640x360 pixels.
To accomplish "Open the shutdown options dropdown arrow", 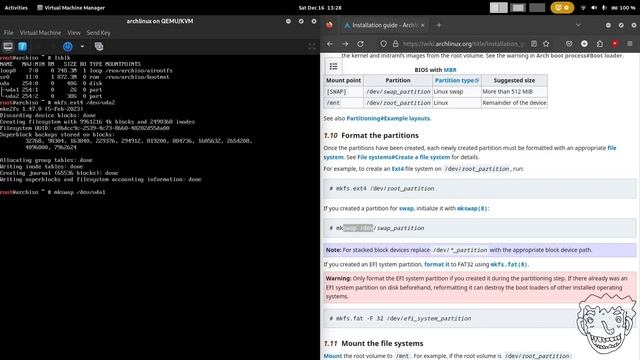I will pos(82,47).
